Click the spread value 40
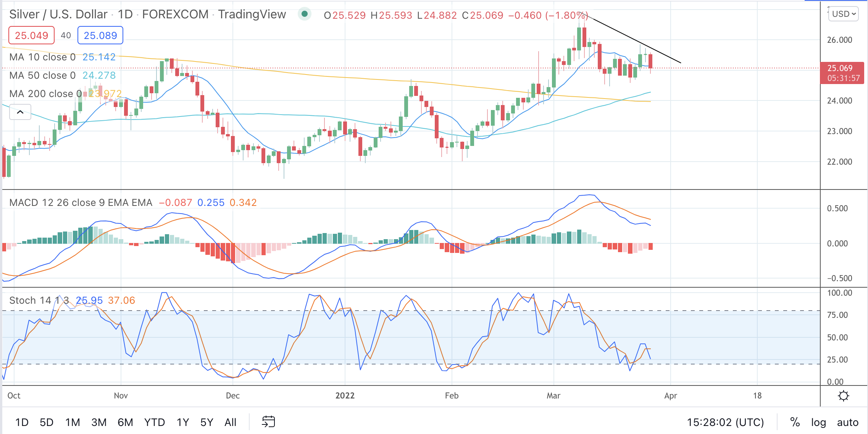The height and width of the screenshot is (434, 868). tap(66, 36)
